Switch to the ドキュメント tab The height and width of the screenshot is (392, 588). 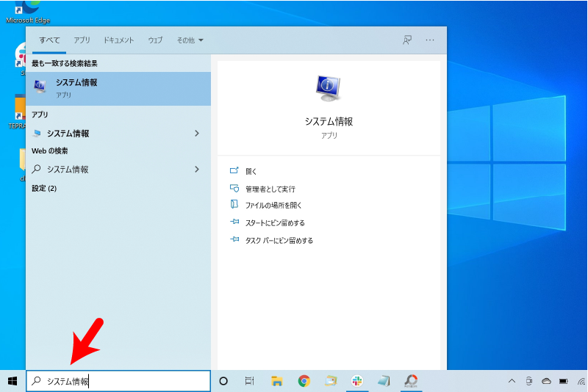pos(118,40)
